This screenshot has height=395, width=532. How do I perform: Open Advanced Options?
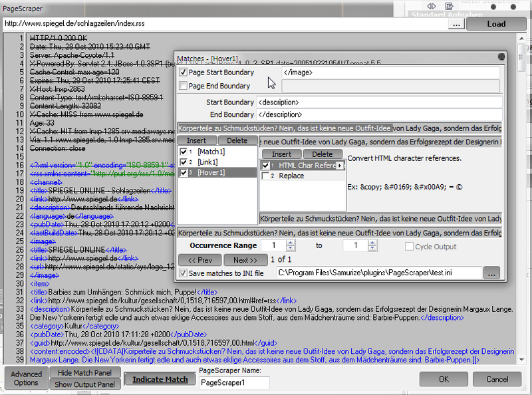click(26, 378)
